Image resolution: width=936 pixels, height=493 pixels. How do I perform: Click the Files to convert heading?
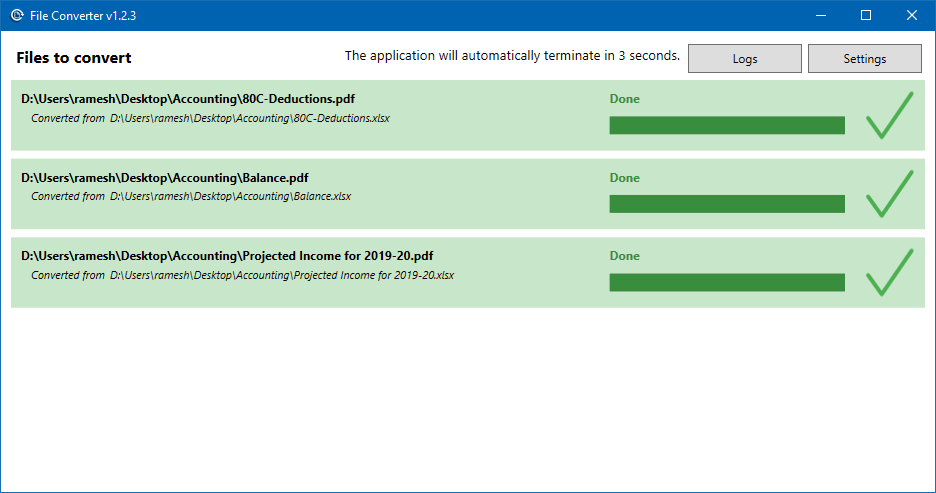[x=74, y=58]
